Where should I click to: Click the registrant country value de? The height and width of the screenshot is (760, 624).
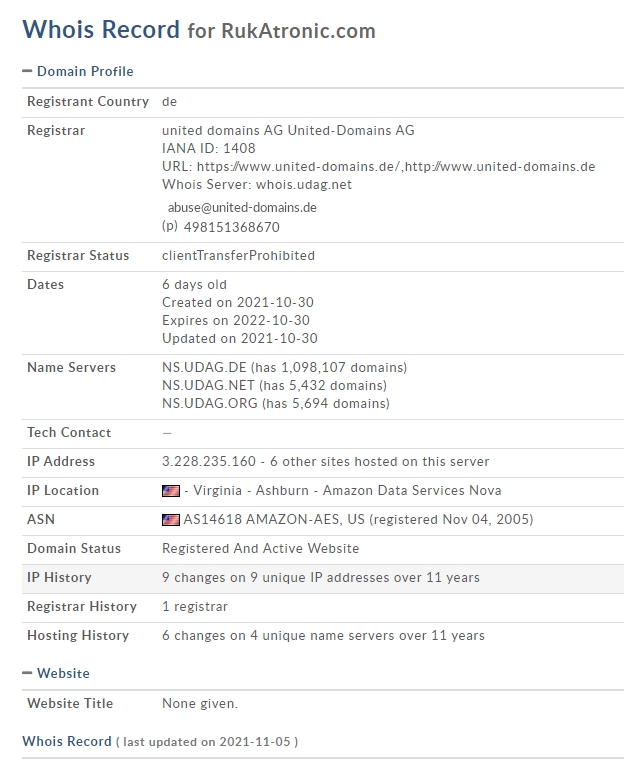[x=169, y=102]
